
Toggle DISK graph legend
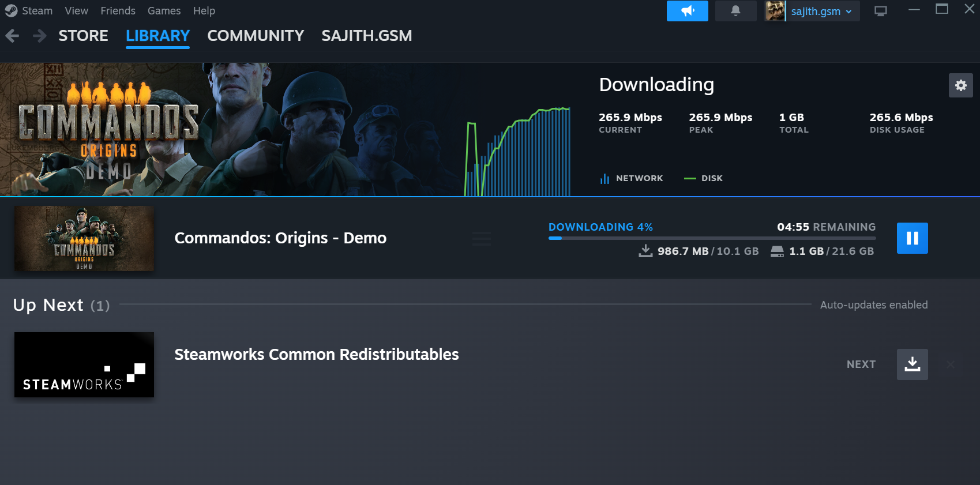click(703, 178)
